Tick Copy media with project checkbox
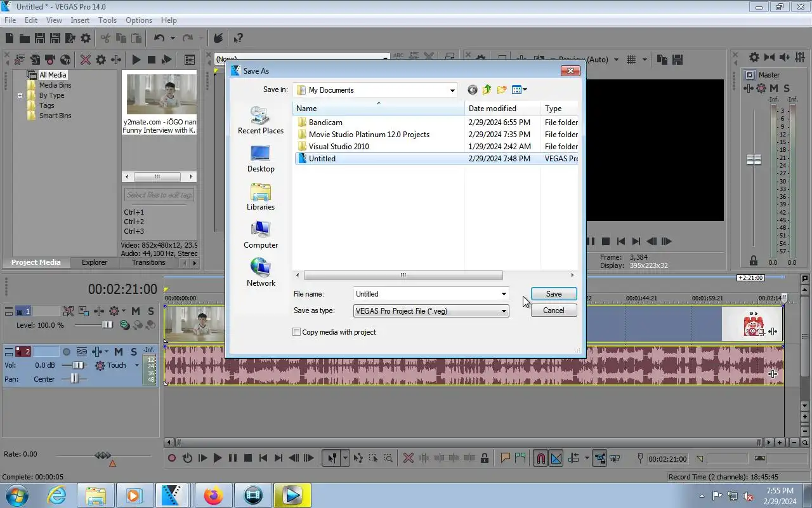 pos(296,332)
